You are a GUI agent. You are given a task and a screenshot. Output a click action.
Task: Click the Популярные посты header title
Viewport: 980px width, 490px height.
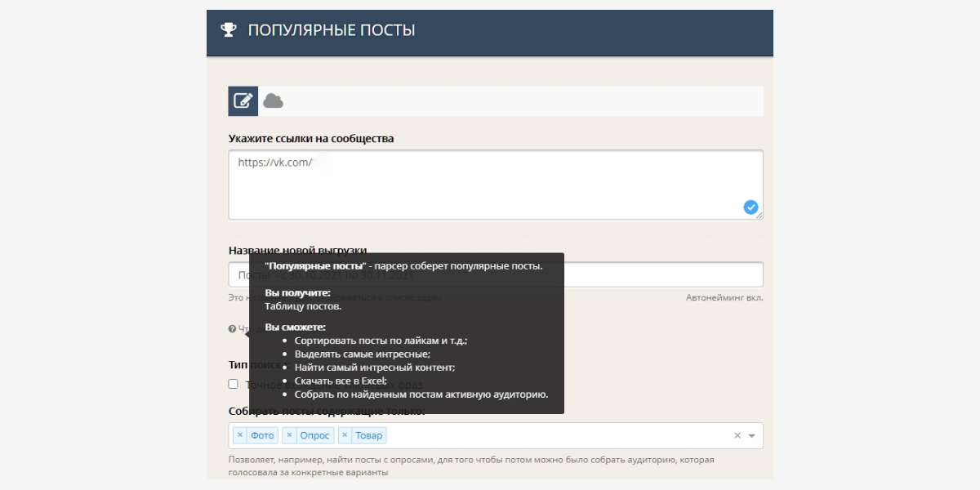tap(332, 30)
